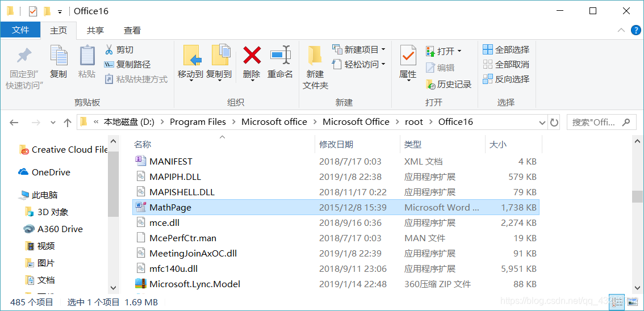Click Copy path (复制路径)
Screen dimensions: 644x311
pyautogui.click(x=127, y=65)
